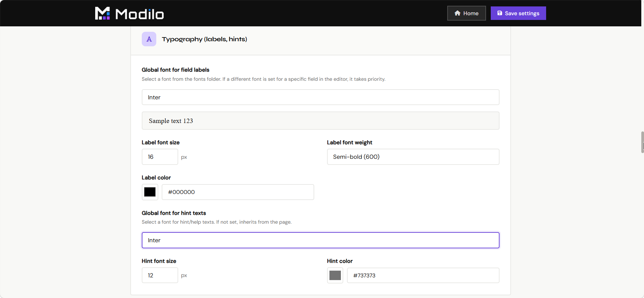644x298 pixels.
Task: Click the Typography section letter A icon
Action: 149,39
